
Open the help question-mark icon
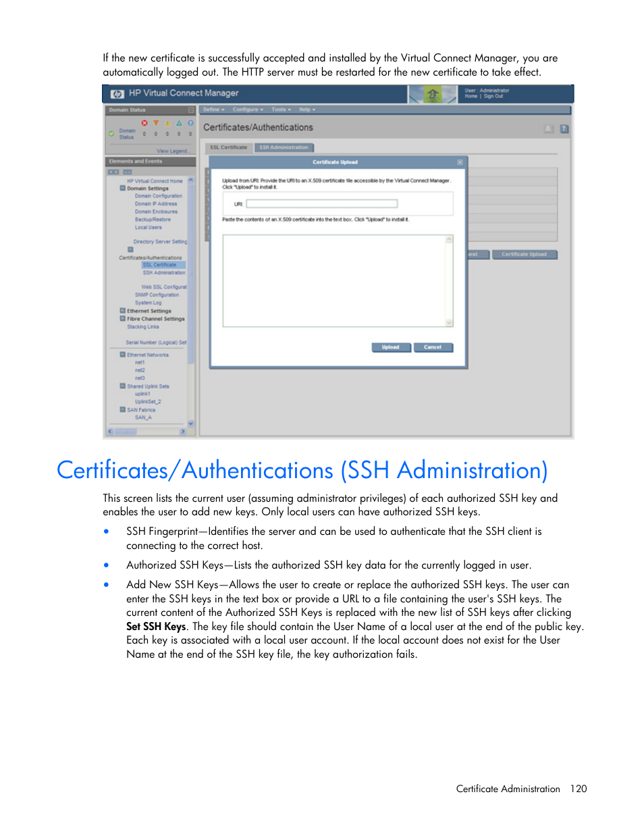coord(564,128)
